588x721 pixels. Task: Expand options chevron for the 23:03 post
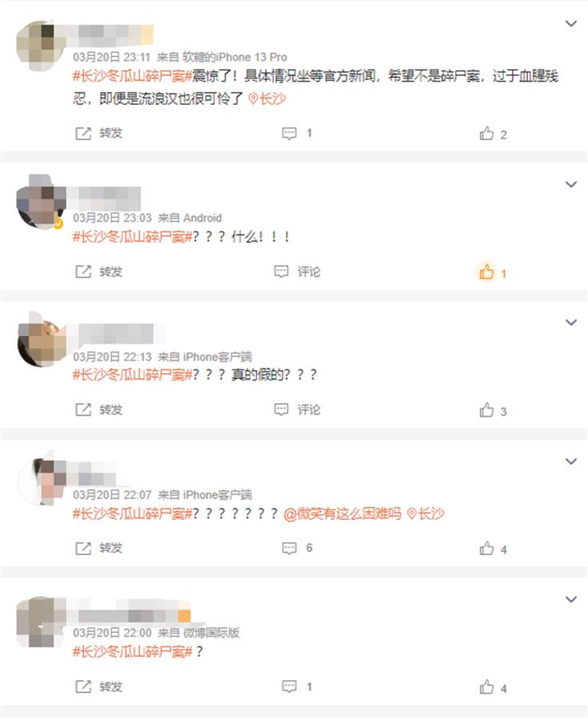pyautogui.click(x=570, y=184)
